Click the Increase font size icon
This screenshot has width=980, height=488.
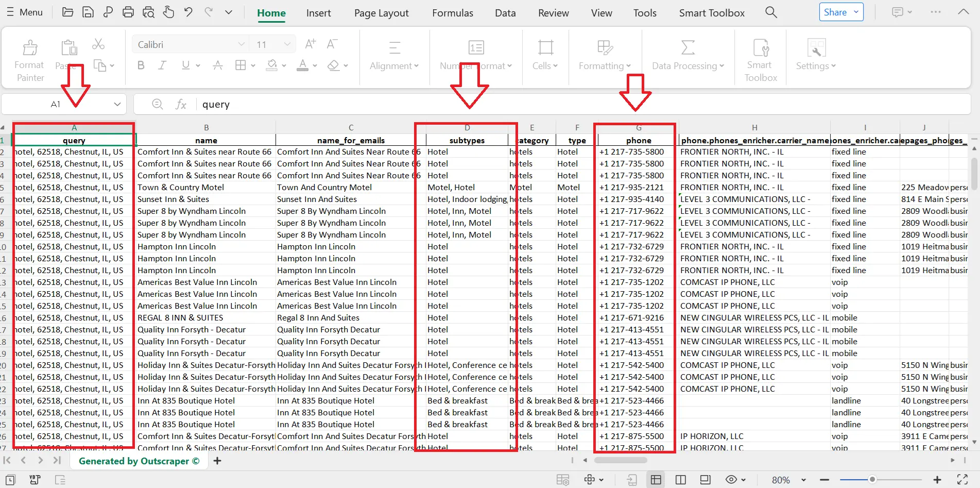(x=310, y=44)
